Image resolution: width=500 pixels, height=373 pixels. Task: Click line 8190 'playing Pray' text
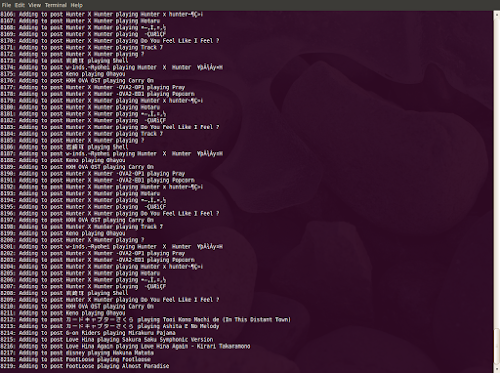pyautogui.click(x=166, y=174)
